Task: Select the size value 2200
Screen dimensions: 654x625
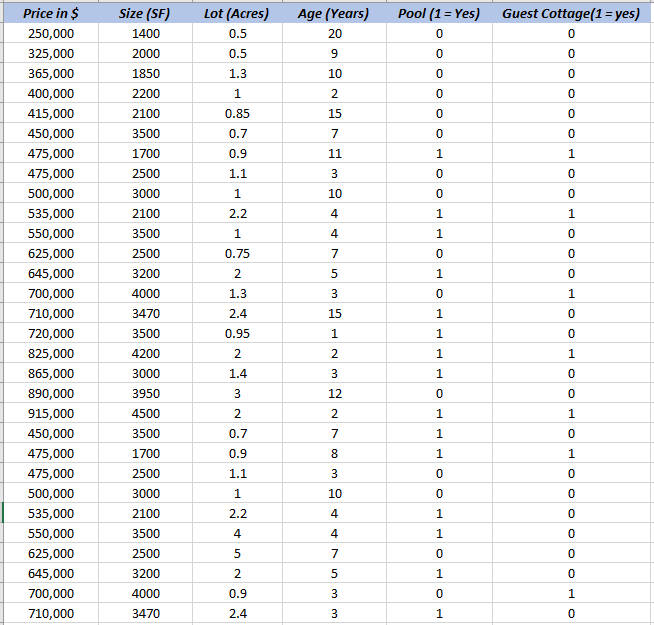Action: (146, 93)
